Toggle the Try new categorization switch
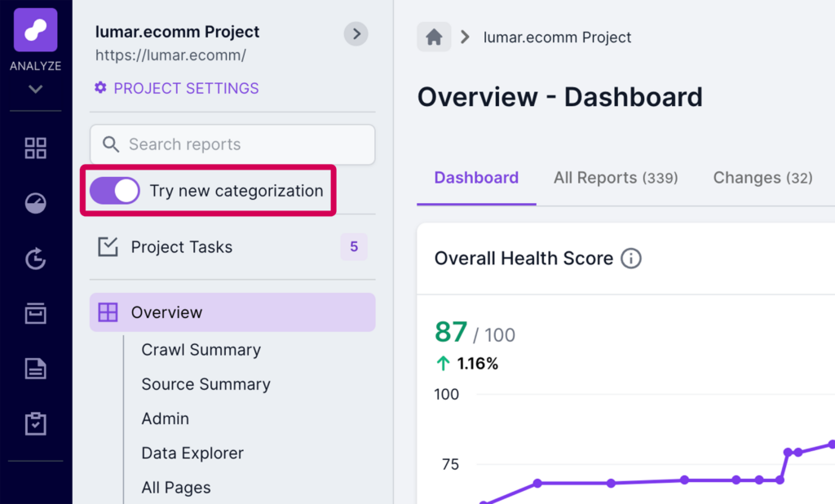 [114, 191]
